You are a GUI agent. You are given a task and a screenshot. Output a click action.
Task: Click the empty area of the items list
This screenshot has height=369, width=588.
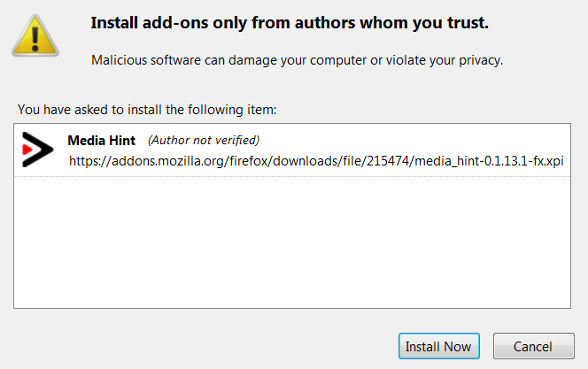(x=292, y=242)
